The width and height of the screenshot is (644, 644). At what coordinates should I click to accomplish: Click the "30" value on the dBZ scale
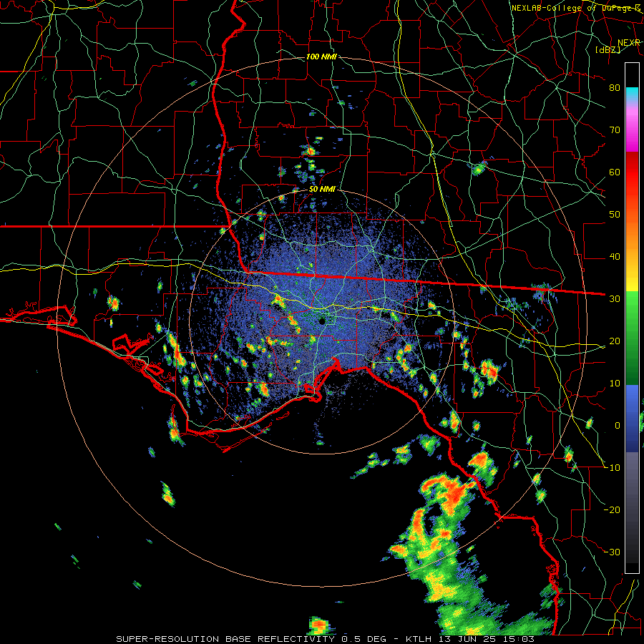tap(615, 298)
